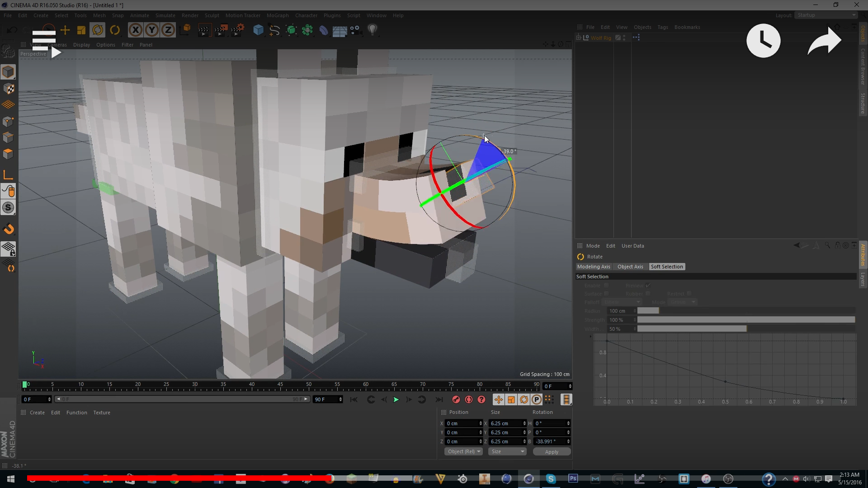Step the Radius 100 cm spinner

click(x=635, y=311)
